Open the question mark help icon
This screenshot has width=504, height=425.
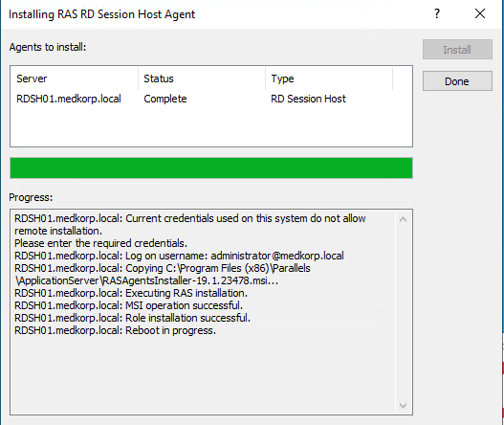tap(437, 13)
